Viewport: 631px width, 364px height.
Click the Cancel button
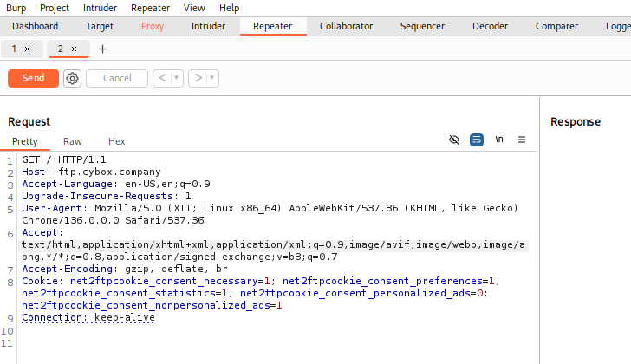(x=117, y=78)
